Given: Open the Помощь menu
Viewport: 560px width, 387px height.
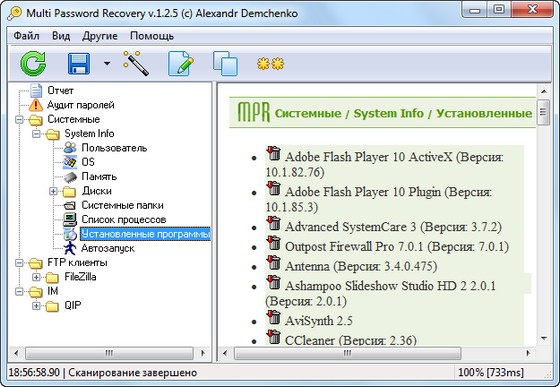Looking at the screenshot, I should pyautogui.click(x=152, y=36).
